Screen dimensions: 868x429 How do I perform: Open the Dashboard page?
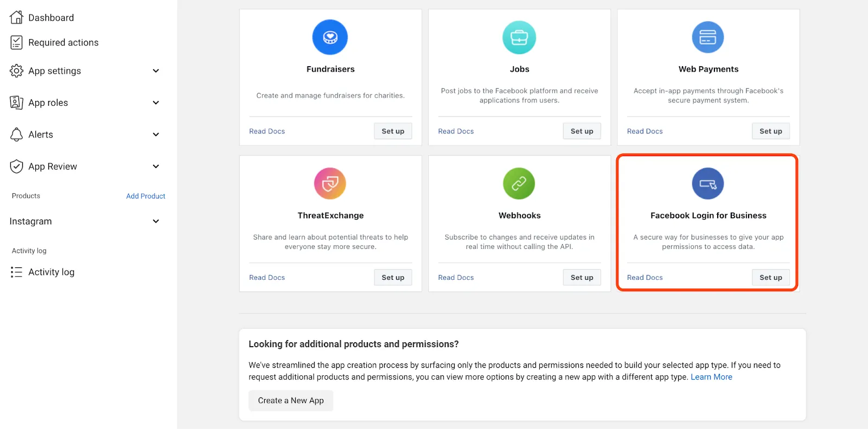coord(51,17)
